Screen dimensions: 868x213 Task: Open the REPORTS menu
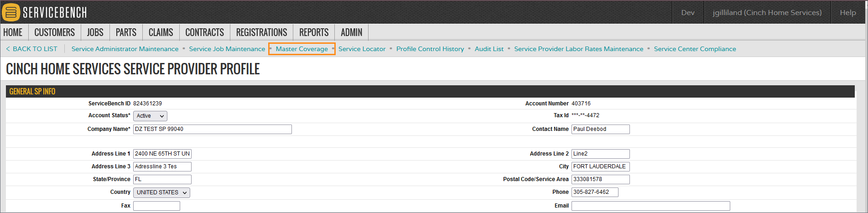[x=314, y=32]
